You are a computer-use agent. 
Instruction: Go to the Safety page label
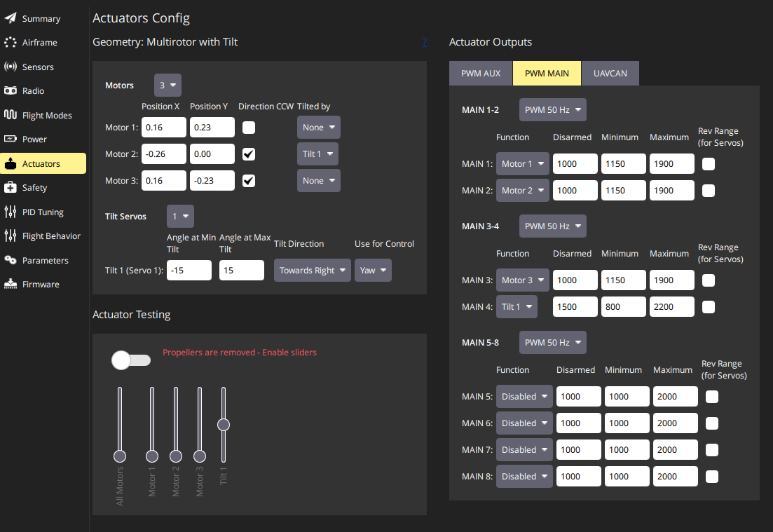[x=34, y=188]
